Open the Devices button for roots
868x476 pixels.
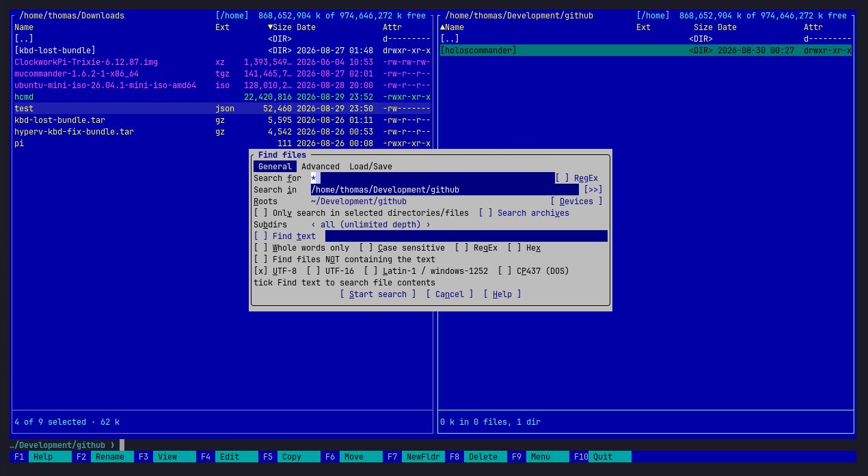(x=576, y=201)
